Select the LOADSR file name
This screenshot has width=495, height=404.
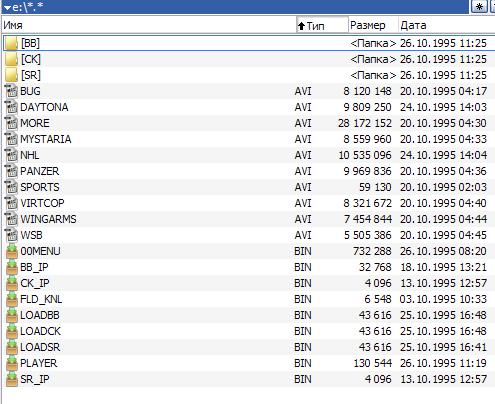pos(40,347)
